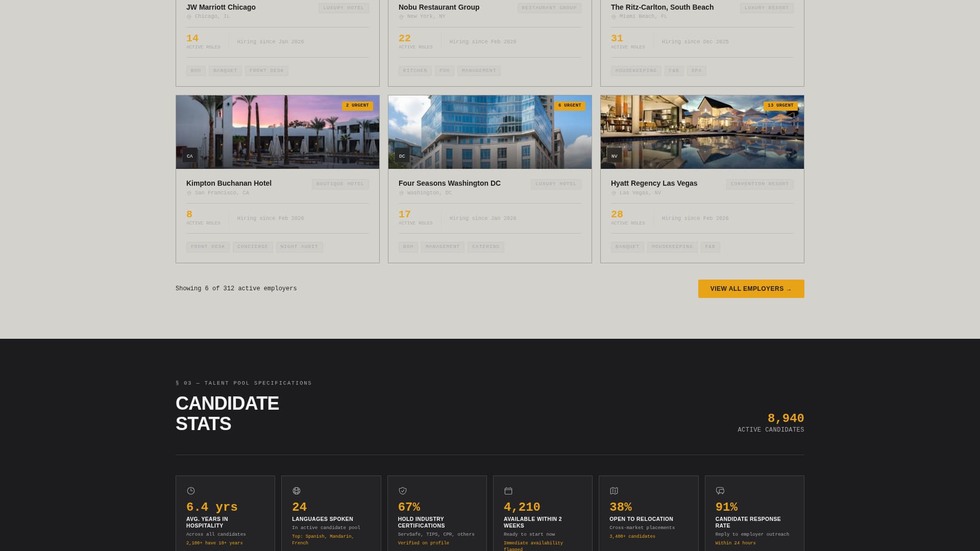Screen dimensions: 980x551
Task: Open the Four Seasons Washington DC listing
Action: tap(449, 183)
